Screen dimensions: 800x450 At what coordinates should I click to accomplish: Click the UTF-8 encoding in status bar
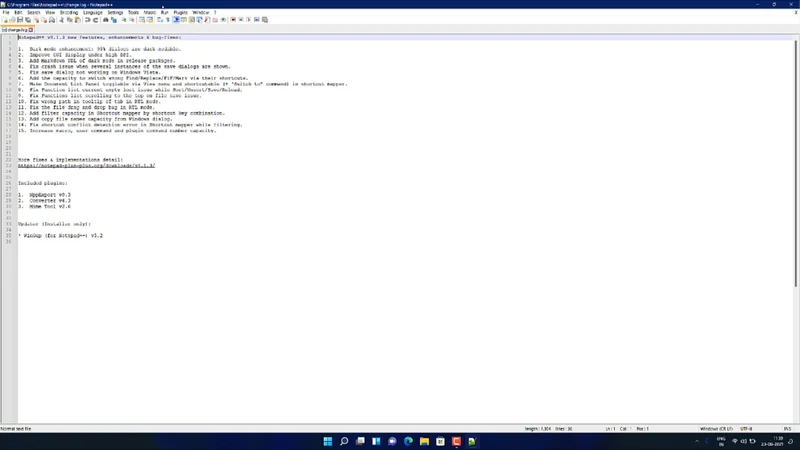(747, 428)
